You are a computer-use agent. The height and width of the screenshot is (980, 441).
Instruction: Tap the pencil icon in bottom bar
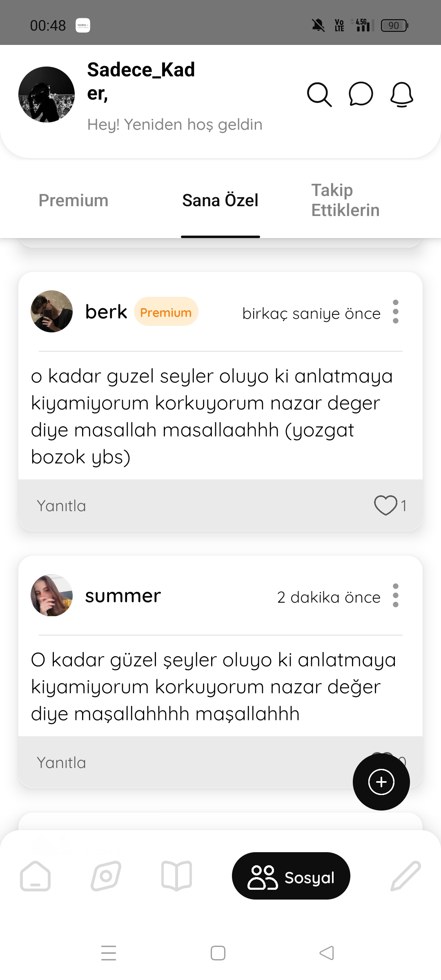click(x=405, y=876)
